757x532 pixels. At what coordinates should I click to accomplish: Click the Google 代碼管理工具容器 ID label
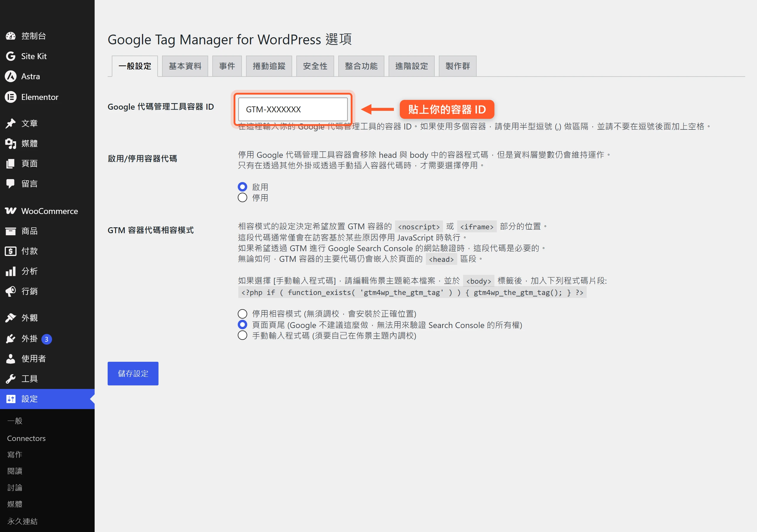point(161,106)
